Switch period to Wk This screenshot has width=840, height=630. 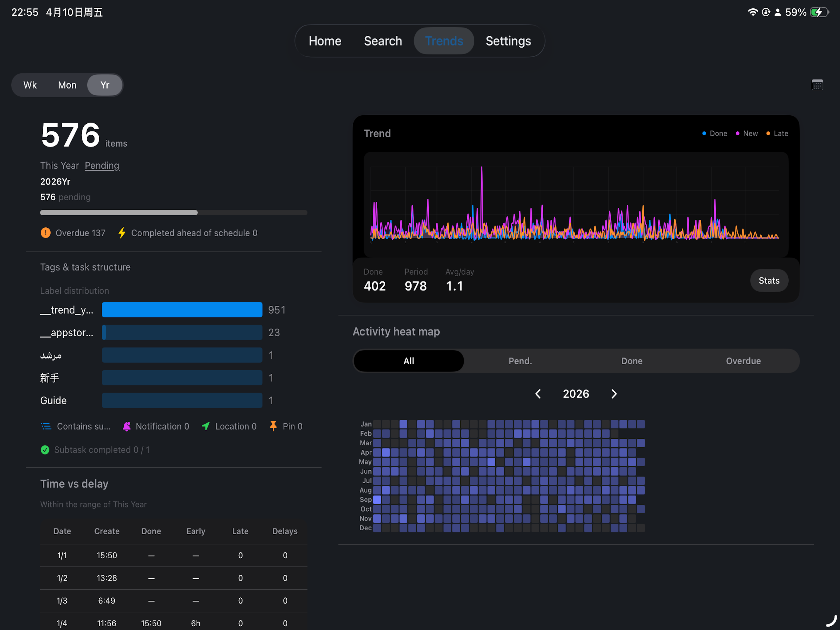click(30, 85)
